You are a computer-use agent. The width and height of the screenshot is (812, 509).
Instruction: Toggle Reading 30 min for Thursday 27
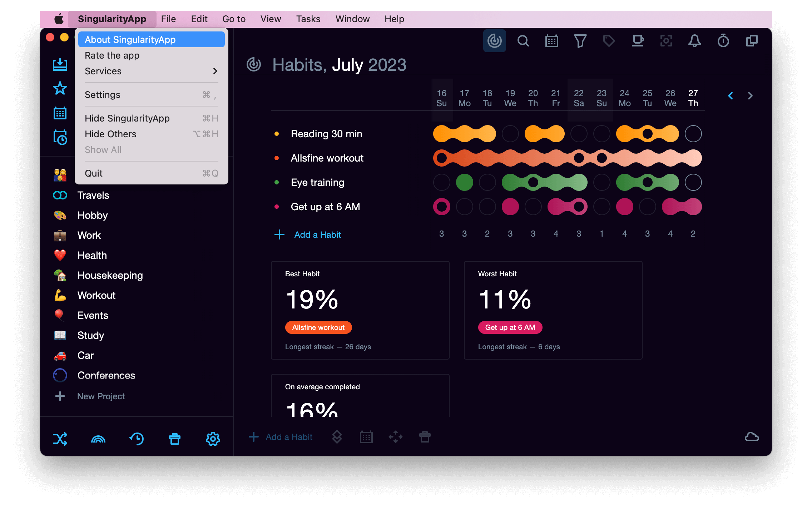click(x=693, y=134)
